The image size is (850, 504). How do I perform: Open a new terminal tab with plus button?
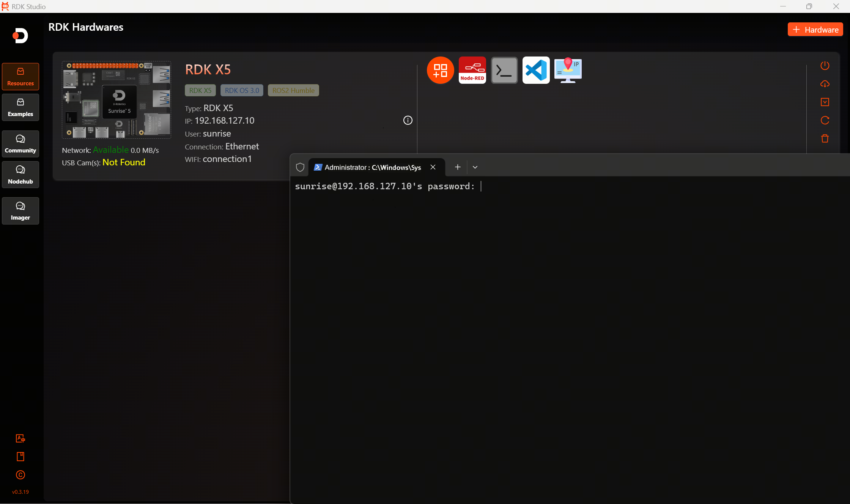[x=458, y=167]
